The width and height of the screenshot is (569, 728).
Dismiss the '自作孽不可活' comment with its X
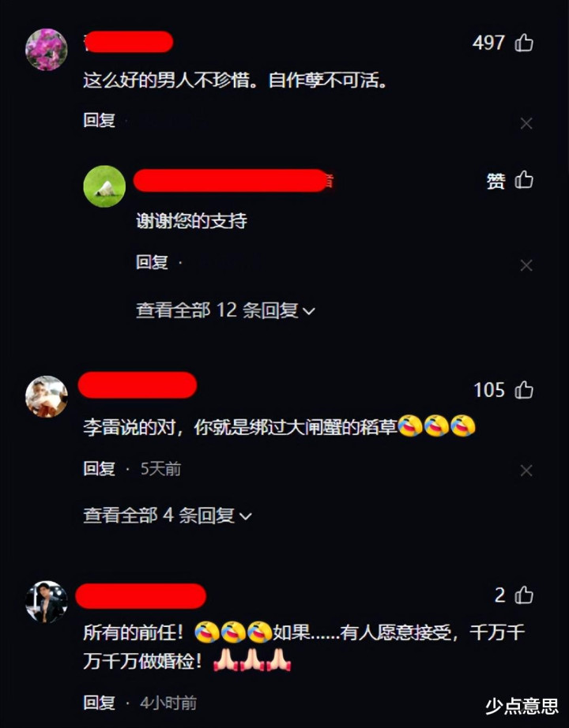coord(526,123)
